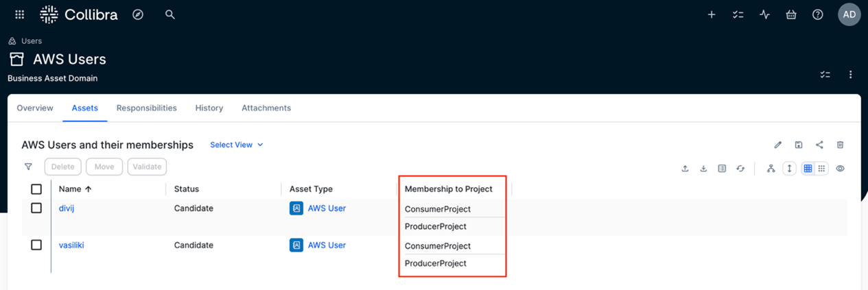Open the AD user avatar menu
This screenshot has height=290, width=868.
coord(849,14)
